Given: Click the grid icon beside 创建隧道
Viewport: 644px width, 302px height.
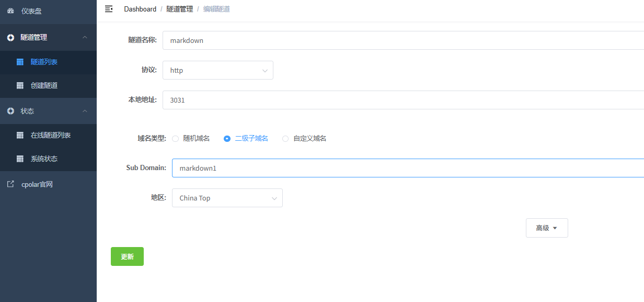Looking at the screenshot, I should (x=20, y=85).
